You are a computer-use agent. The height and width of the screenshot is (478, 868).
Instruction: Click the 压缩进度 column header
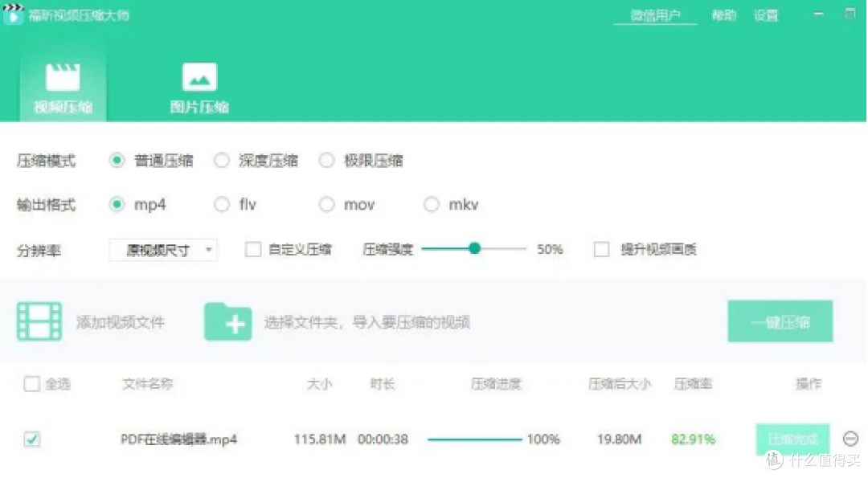coord(496,384)
